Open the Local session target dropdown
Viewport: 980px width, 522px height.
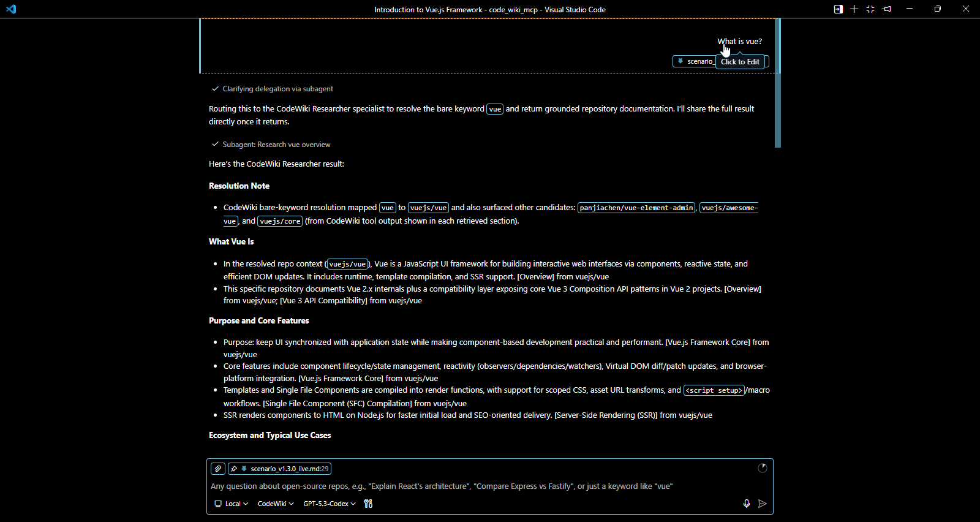click(x=232, y=504)
